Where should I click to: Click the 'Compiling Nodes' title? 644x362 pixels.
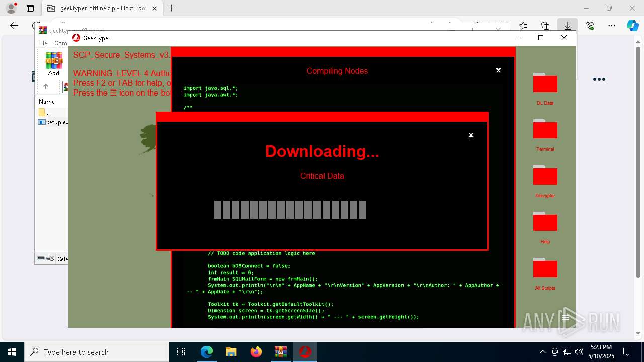pos(337,71)
